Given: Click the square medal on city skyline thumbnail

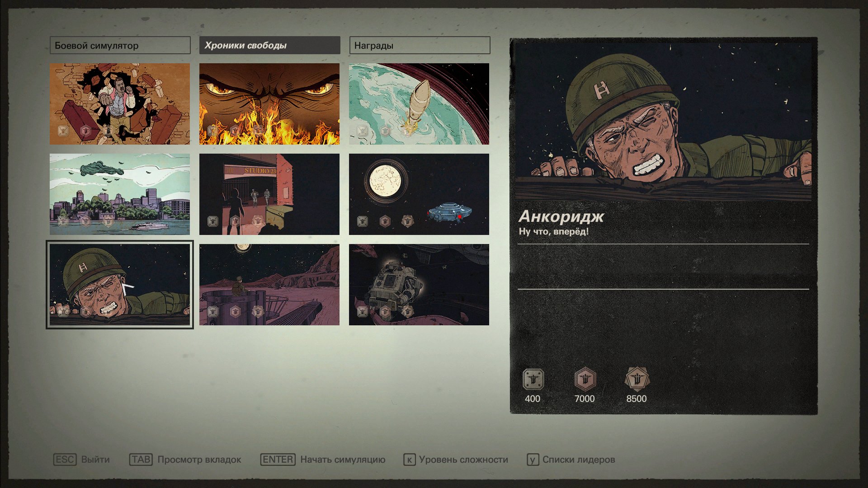Looking at the screenshot, I should coord(63,221).
